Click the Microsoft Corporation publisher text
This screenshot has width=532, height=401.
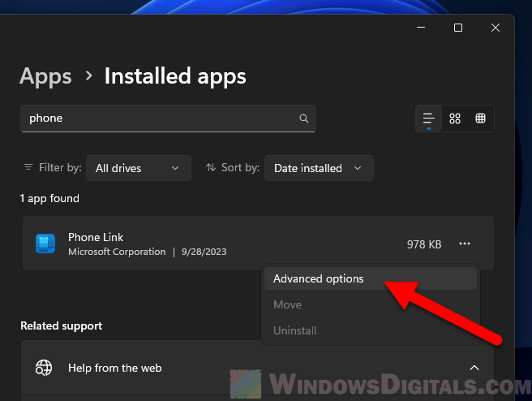117,252
